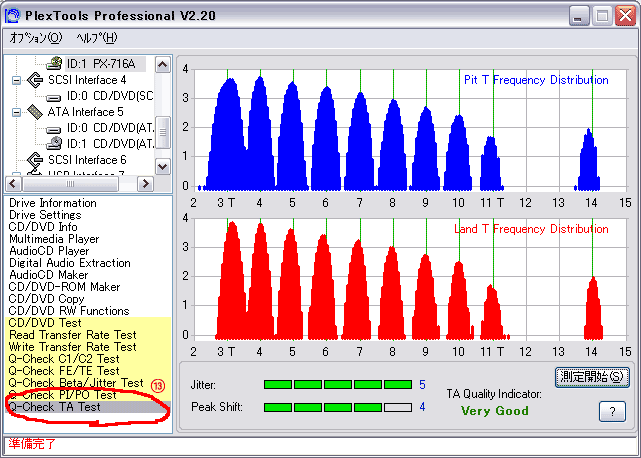Click the PlexTools title bar app icon
The height and width of the screenshot is (458, 641).
pos(13,16)
